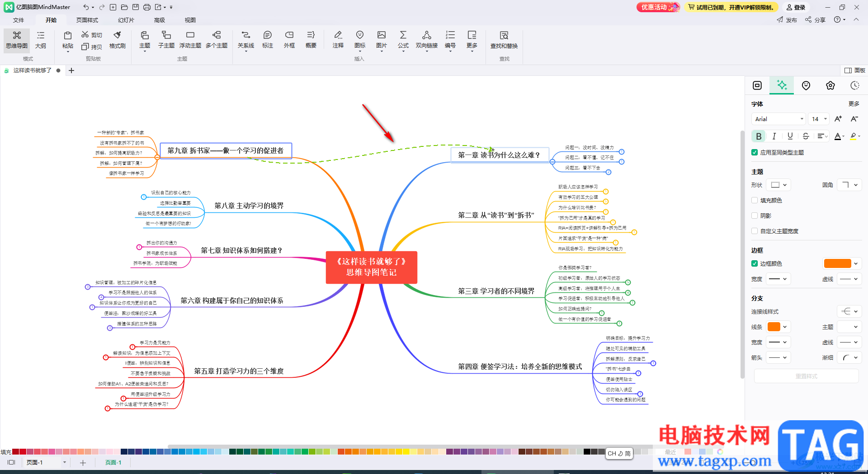868x474 pixels.
Task: Select the Mind Map mode icon
Action: click(17, 40)
